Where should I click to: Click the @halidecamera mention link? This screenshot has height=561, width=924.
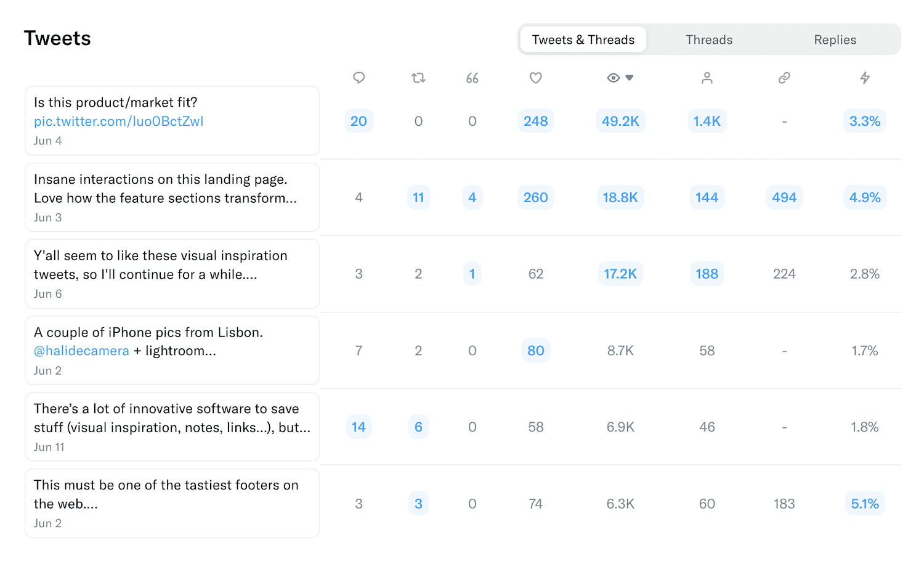coord(81,351)
